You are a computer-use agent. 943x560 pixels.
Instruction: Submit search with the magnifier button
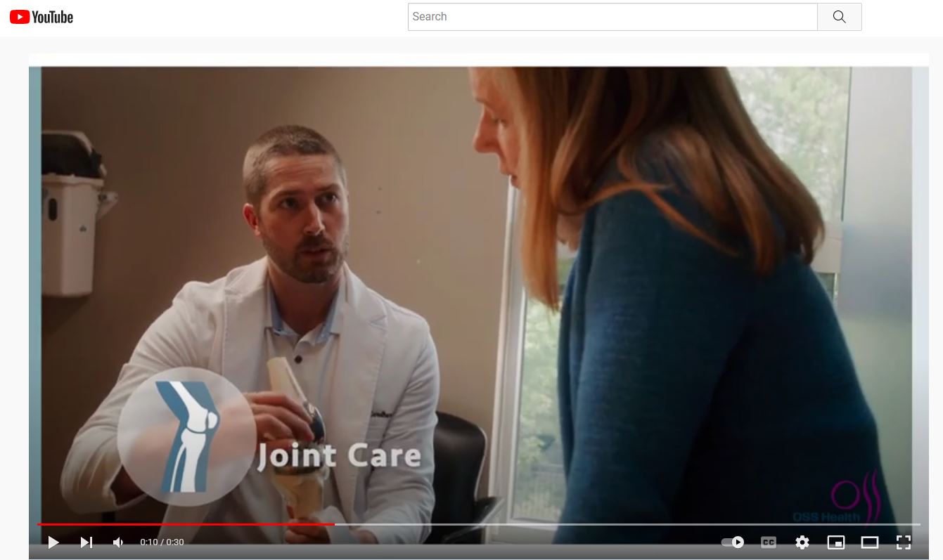[840, 17]
